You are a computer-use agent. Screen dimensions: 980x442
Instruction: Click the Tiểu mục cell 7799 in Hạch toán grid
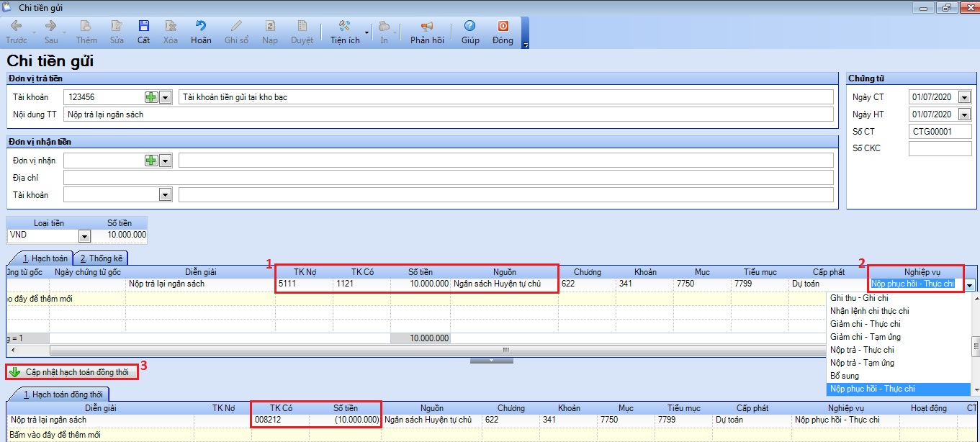pos(760,284)
